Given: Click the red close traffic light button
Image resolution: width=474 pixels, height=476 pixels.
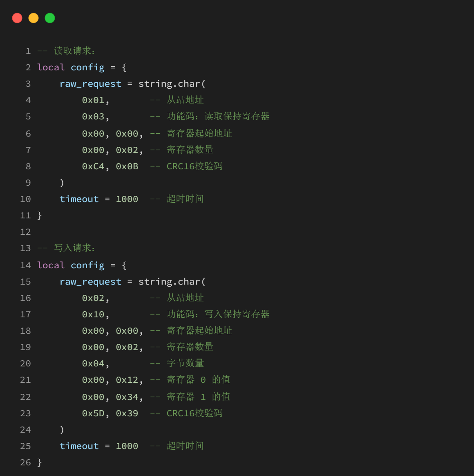Looking at the screenshot, I should [17, 18].
